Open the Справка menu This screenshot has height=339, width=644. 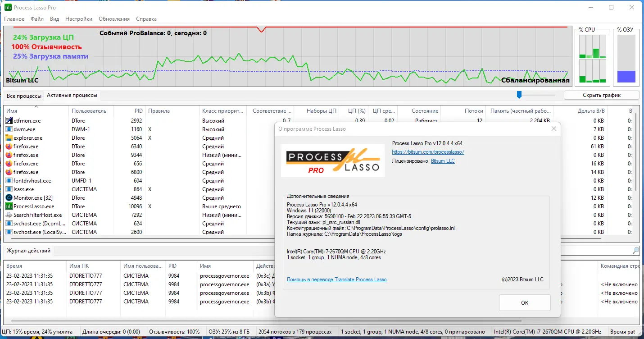[x=146, y=19]
